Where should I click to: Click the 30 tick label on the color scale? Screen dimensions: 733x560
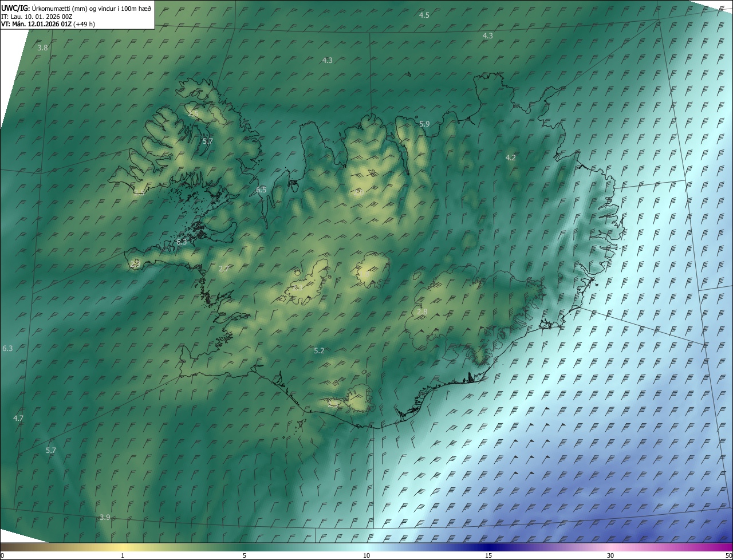coord(610,555)
